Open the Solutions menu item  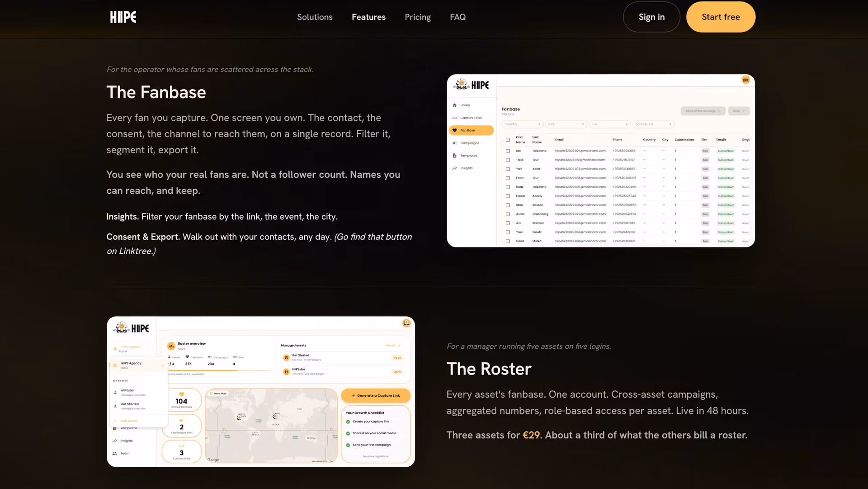[x=315, y=17]
